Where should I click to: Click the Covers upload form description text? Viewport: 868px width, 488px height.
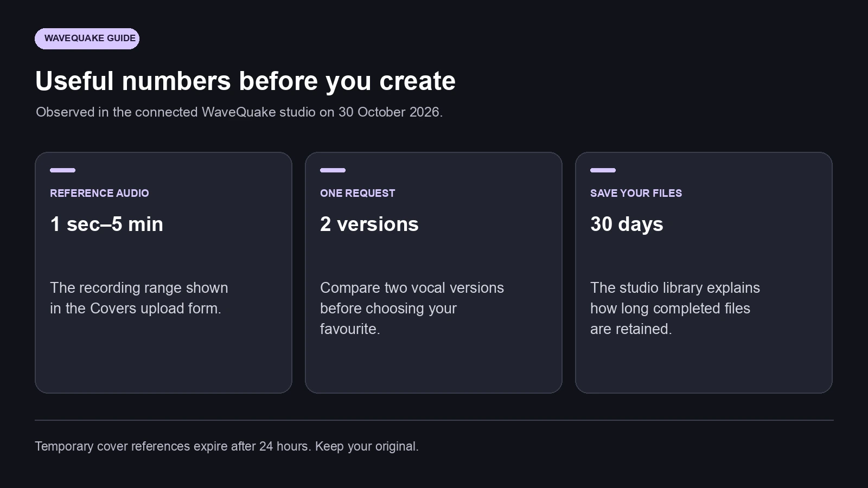click(139, 298)
